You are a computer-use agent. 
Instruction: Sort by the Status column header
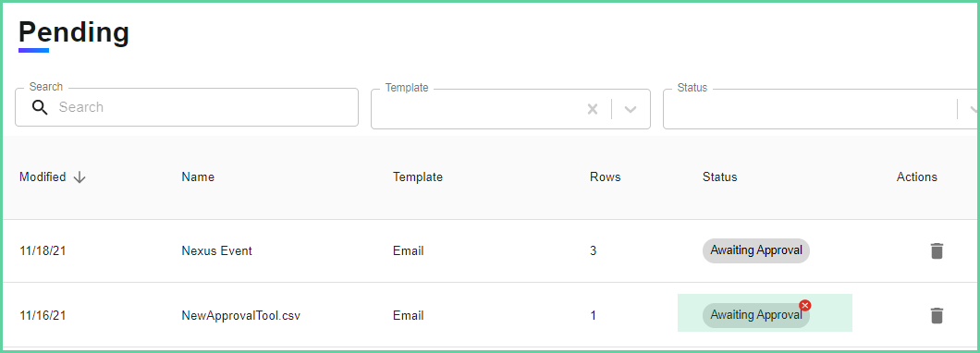click(x=720, y=177)
